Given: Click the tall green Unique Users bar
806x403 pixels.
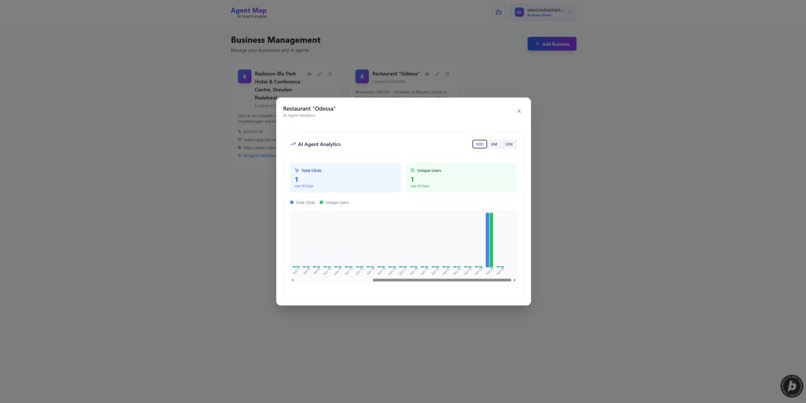Looking at the screenshot, I should 491,240.
